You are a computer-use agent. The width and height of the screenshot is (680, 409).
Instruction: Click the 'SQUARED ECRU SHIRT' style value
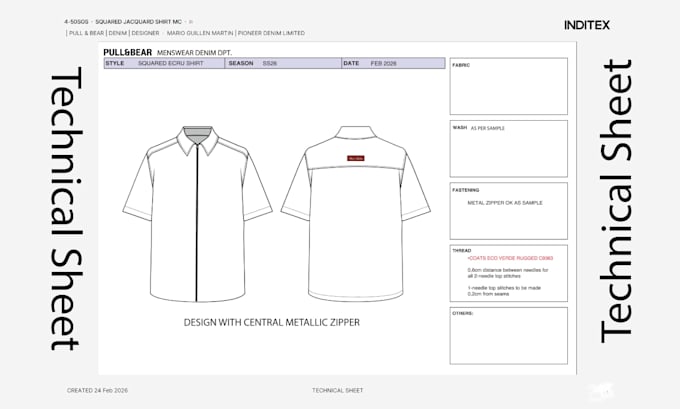tap(170, 63)
